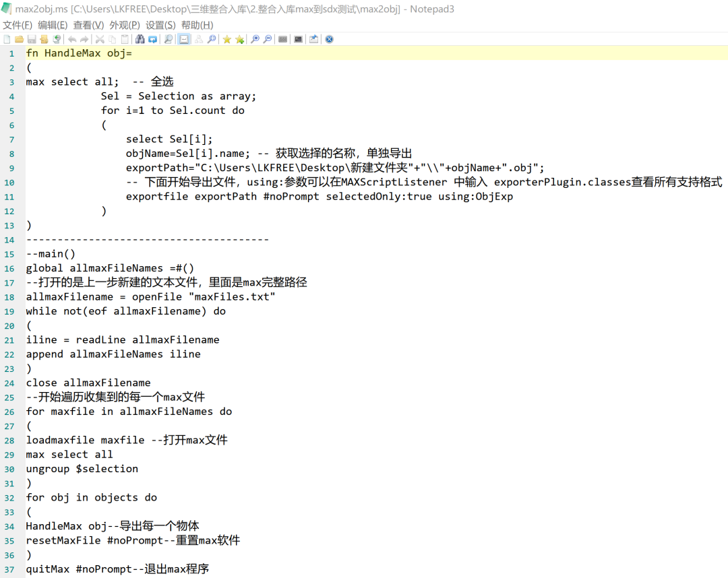Zoom out with the magnifier minus icon

[268, 40]
